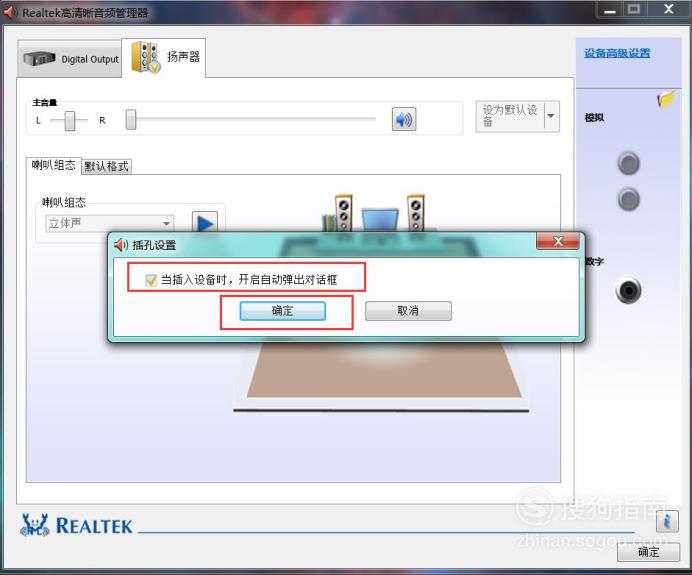Click the lower gray analog jack
Image resolution: width=692 pixels, height=575 pixels.
pos(628,199)
